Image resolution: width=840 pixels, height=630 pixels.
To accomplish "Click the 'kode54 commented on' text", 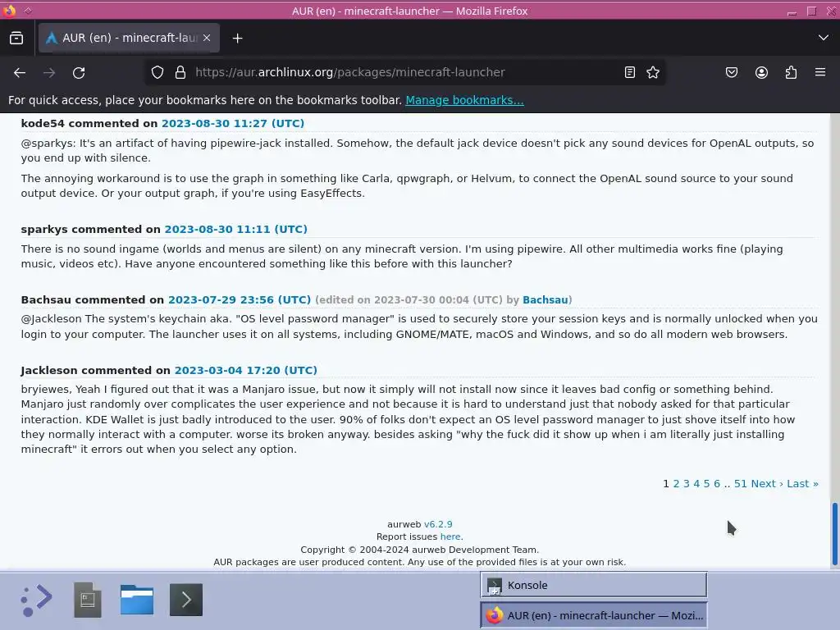I will pyautogui.click(x=89, y=123).
